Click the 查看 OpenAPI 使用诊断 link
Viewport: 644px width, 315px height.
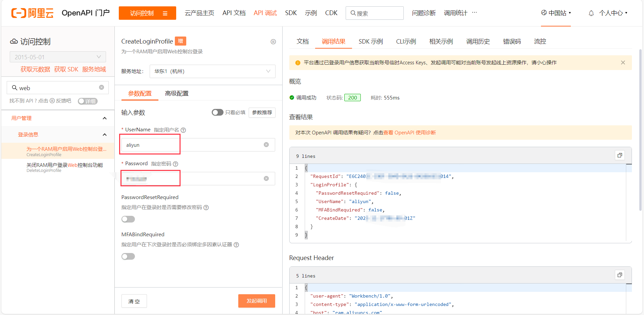tap(409, 133)
